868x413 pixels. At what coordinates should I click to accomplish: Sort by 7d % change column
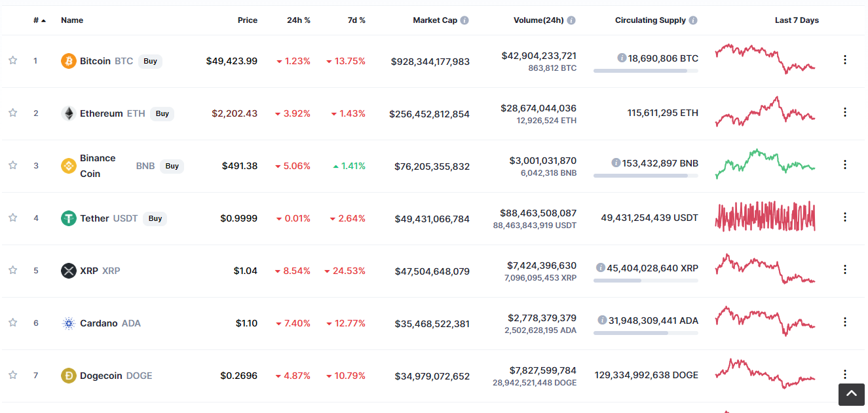click(x=356, y=20)
